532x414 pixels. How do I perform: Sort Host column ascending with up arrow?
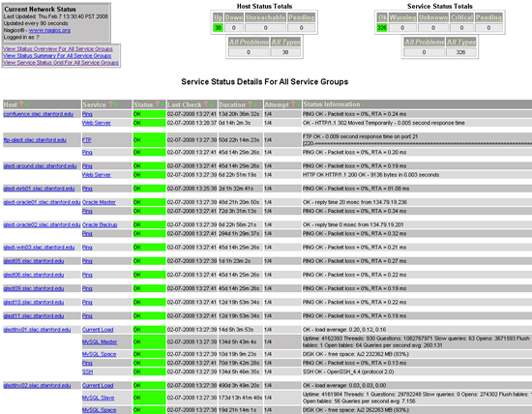coord(21,104)
